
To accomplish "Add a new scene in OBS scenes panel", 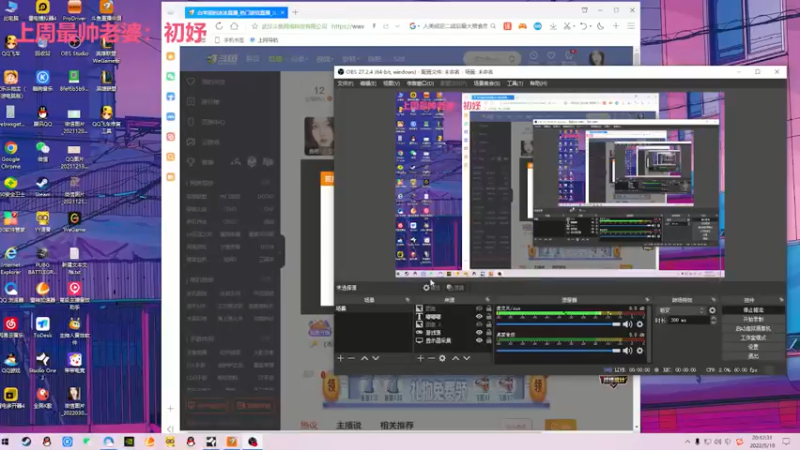I will click(x=340, y=358).
